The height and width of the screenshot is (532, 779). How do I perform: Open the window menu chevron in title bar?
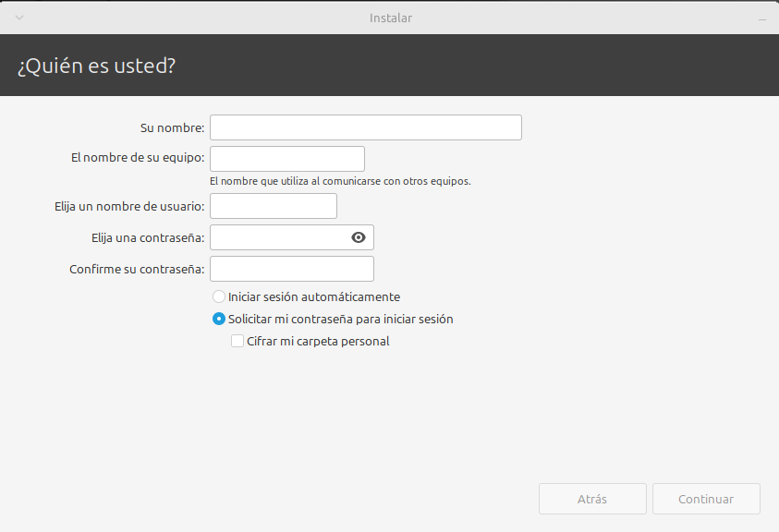point(19,18)
